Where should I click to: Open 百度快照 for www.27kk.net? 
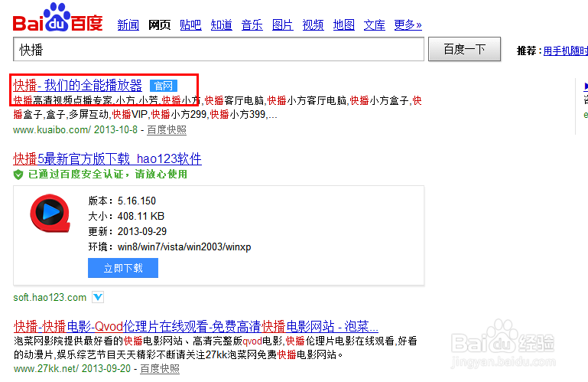point(160,369)
